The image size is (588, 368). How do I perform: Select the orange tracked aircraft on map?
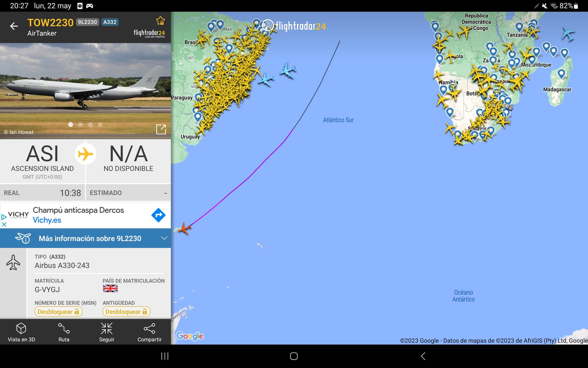184,228
